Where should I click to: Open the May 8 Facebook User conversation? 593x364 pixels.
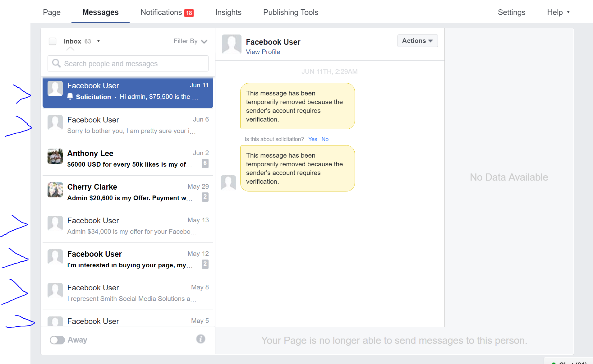point(128,293)
